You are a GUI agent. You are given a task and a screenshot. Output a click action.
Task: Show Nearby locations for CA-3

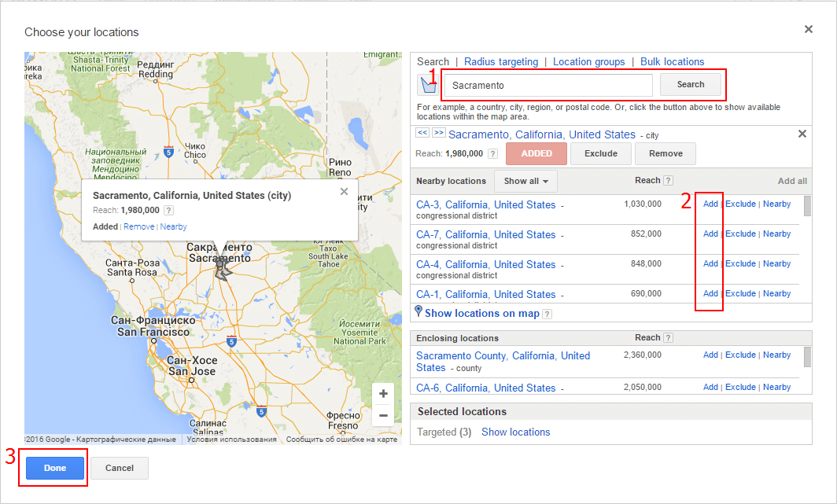point(776,204)
